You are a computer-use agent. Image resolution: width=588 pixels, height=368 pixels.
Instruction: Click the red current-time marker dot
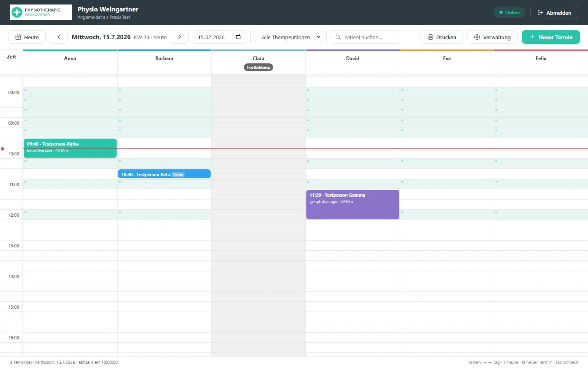click(x=2, y=149)
